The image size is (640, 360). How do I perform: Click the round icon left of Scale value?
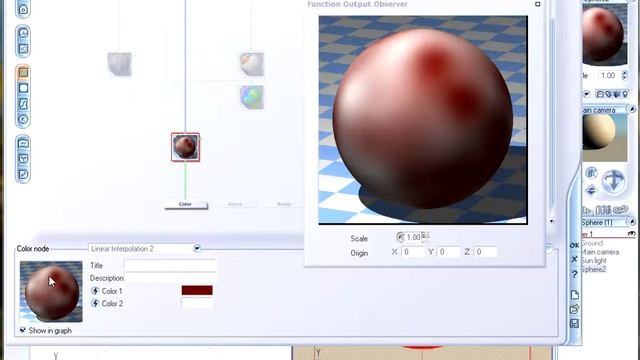[400, 237]
